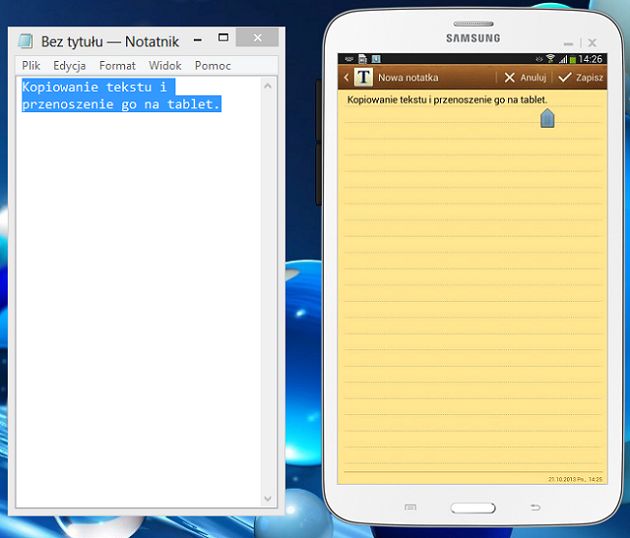Tap the blue notification icon in status bar
This screenshot has width=630, height=538.
tap(376, 59)
